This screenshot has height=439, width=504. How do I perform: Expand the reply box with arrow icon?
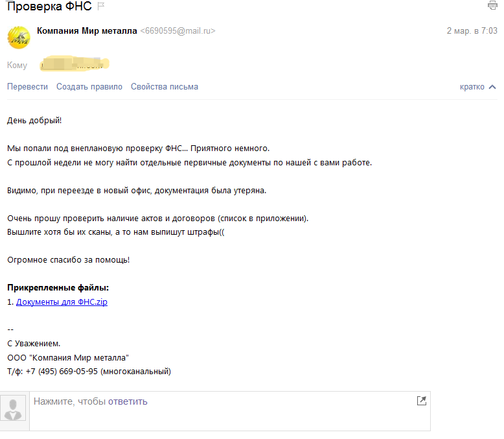point(422,401)
